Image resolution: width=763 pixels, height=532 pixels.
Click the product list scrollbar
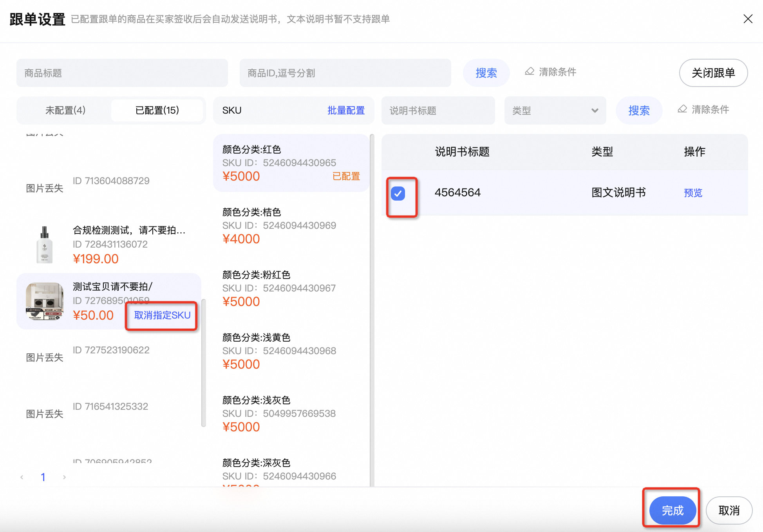pyautogui.click(x=204, y=363)
